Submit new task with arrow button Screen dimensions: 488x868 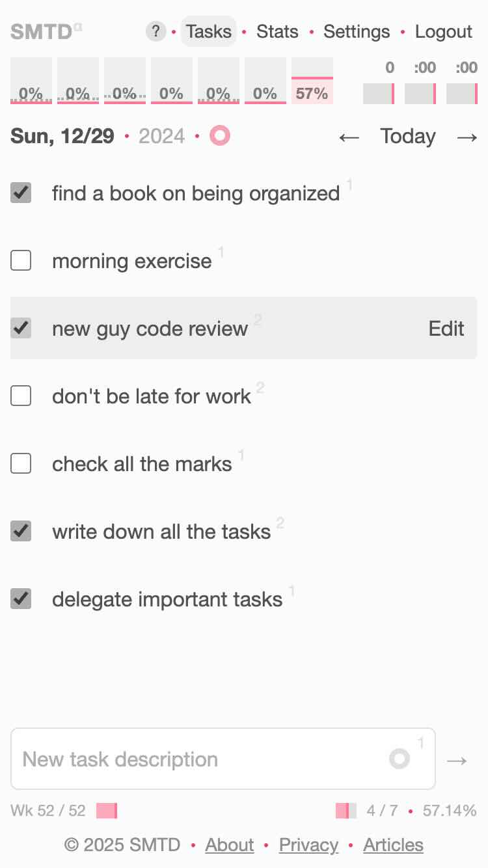(x=457, y=760)
